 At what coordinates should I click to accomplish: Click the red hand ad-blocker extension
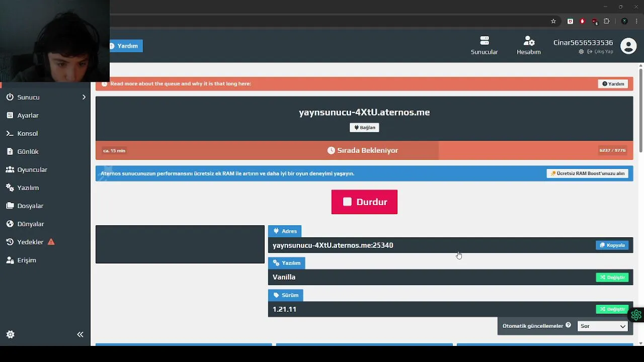click(x=582, y=21)
